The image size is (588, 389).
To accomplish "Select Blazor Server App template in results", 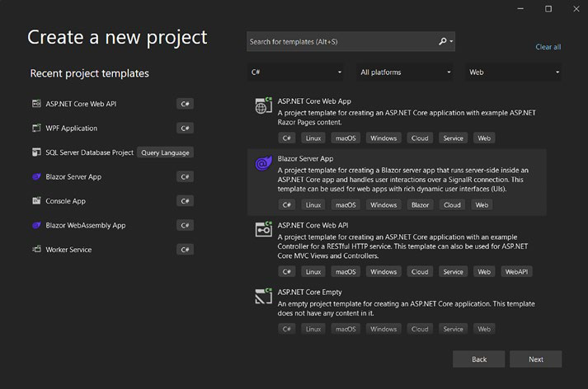I will point(305,158).
